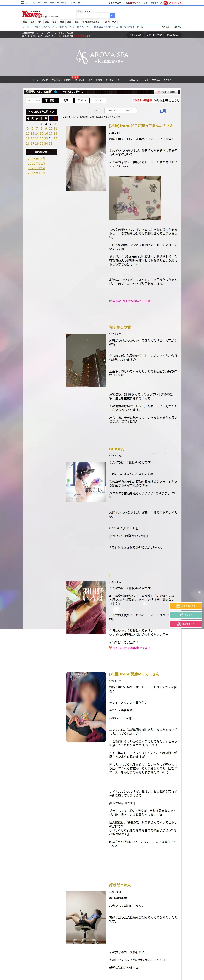Screen dimensions: 204x980
Task: Open the チャット floating button
Action: [186, 614]
